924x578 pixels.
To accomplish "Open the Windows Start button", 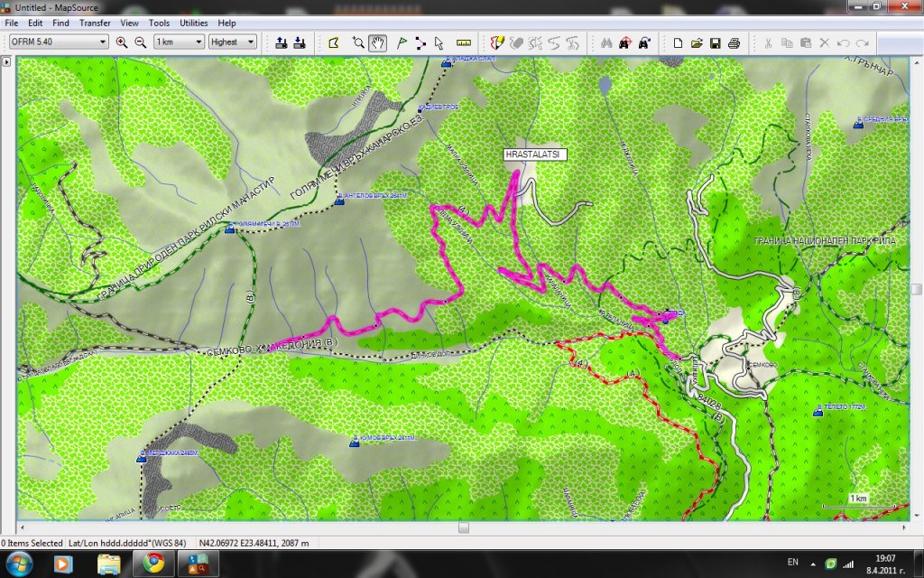I will (19, 564).
